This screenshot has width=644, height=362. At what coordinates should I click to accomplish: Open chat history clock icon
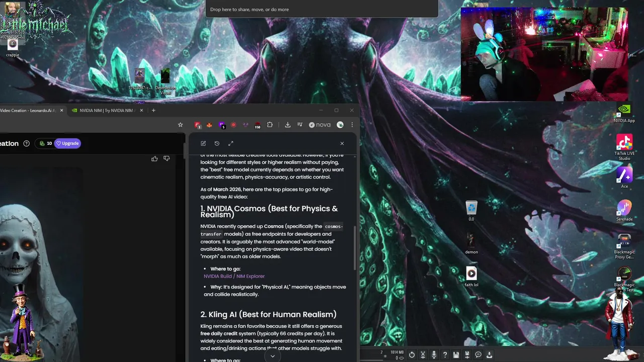(x=217, y=143)
